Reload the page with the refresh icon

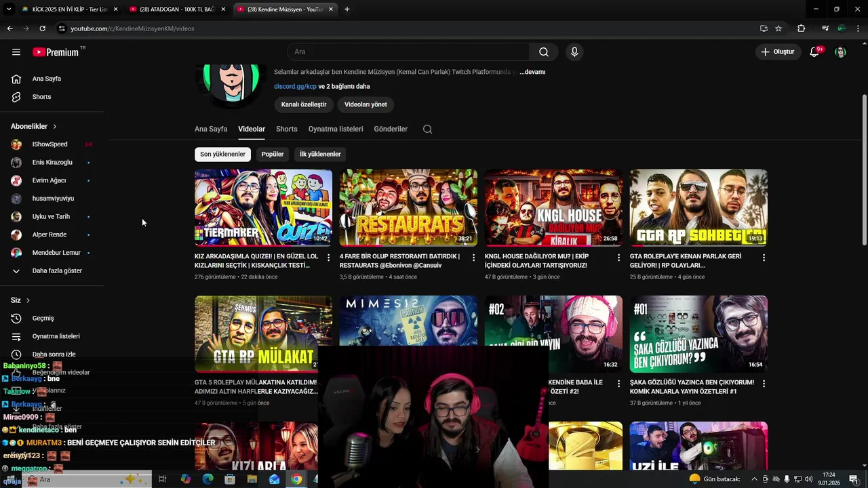(42, 28)
